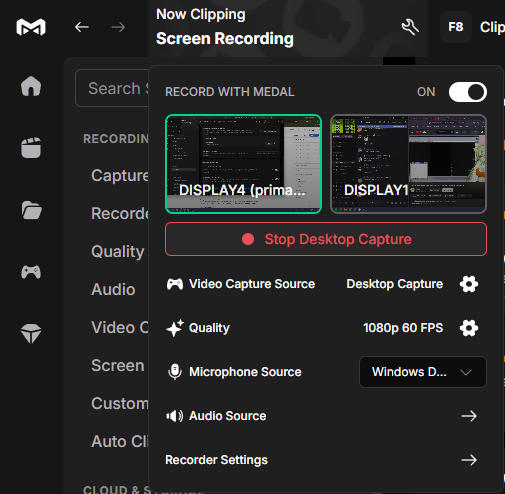505x494 pixels.
Task: Open Audio Source arrow
Action: coord(469,416)
